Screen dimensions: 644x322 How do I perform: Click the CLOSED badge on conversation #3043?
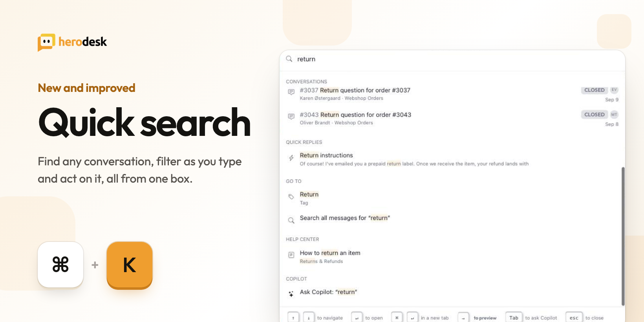594,115
